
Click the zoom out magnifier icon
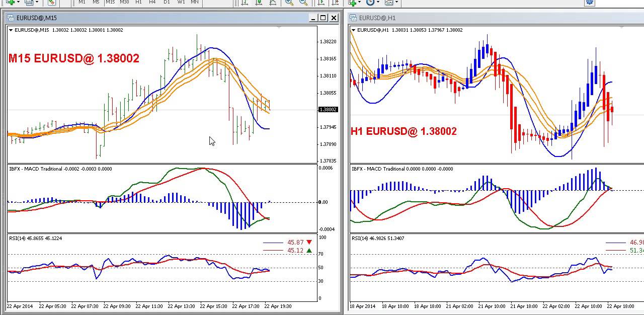point(303,2)
